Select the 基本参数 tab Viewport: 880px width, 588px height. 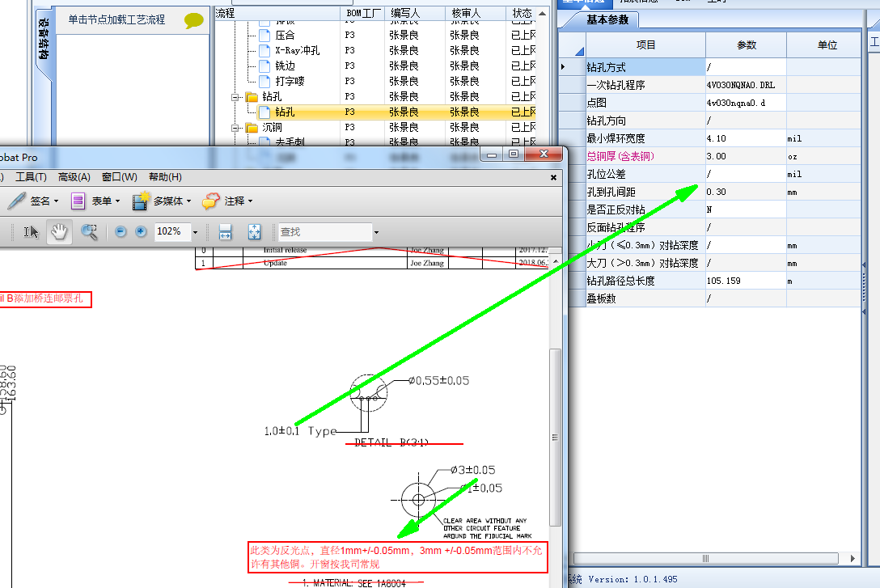[607, 19]
